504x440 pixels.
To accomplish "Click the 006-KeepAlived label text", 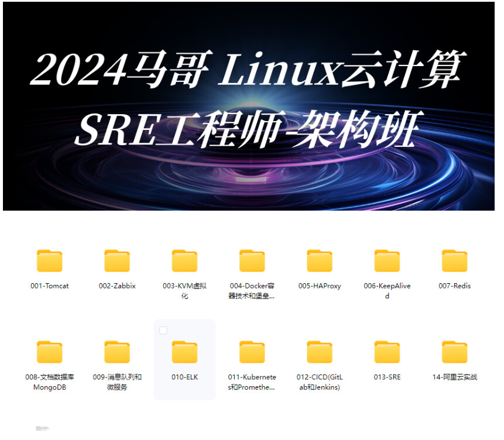I will [387, 291].
